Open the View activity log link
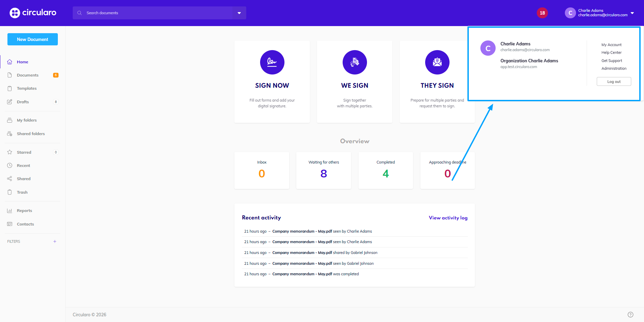The image size is (644, 322). pyautogui.click(x=448, y=218)
